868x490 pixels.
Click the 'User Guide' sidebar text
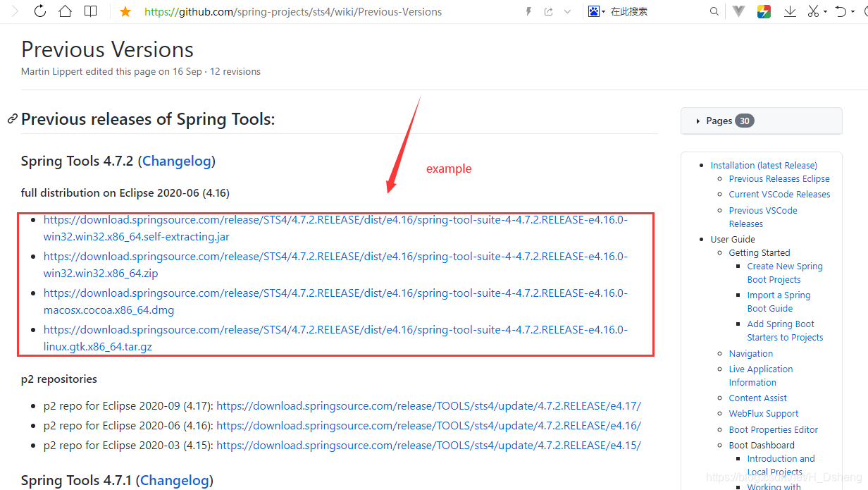(x=733, y=240)
